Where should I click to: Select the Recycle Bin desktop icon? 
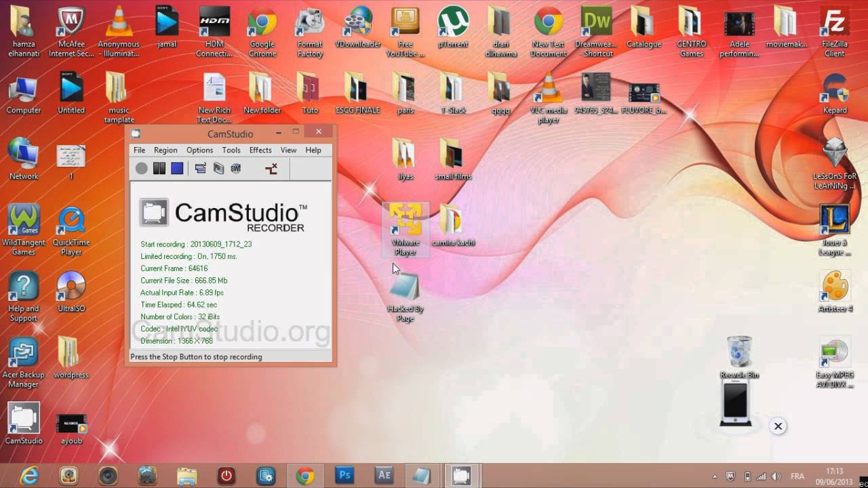(x=739, y=357)
